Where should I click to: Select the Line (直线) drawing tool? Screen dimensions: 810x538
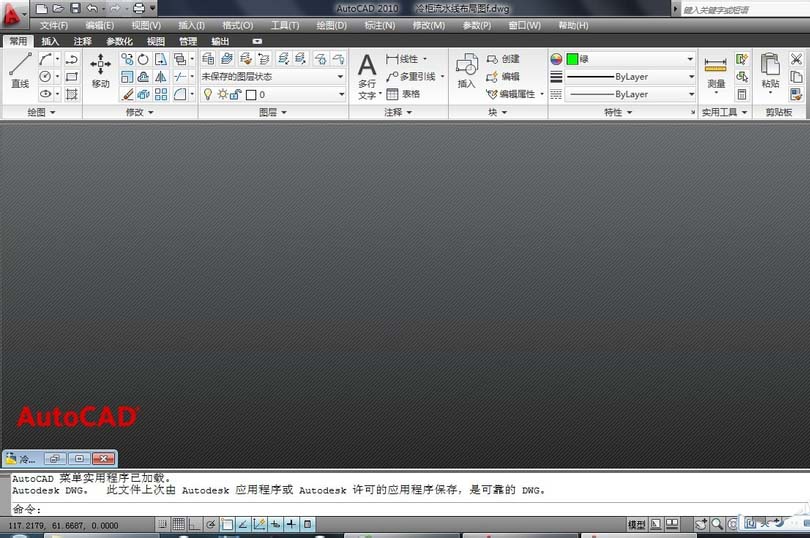coord(20,70)
